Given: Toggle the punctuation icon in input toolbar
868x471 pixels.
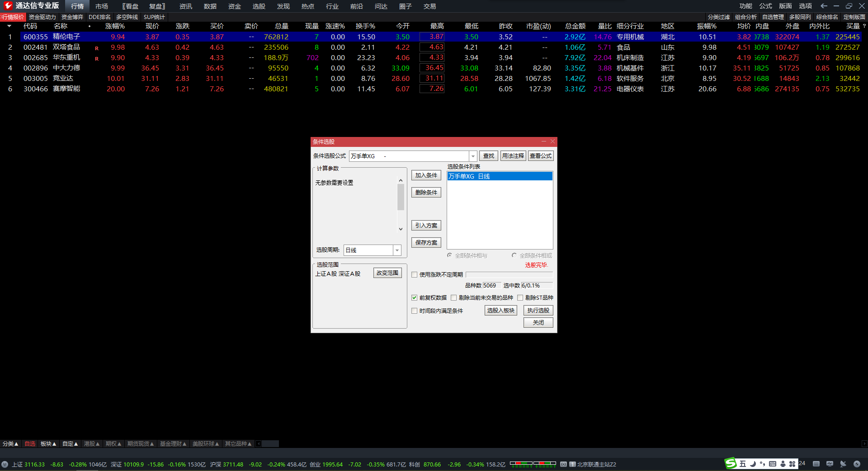Looking at the screenshot, I should click(x=762, y=464).
